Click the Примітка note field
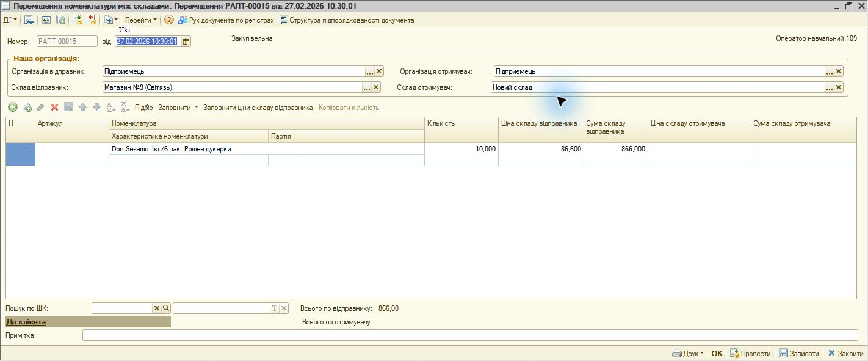 coord(470,335)
